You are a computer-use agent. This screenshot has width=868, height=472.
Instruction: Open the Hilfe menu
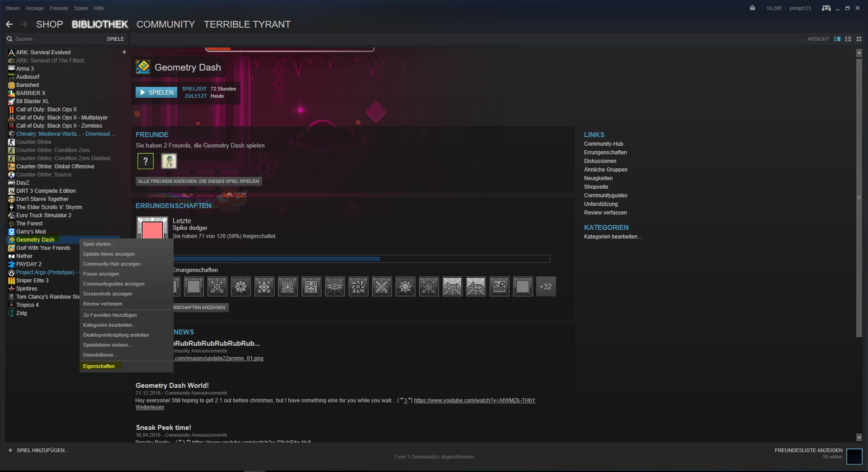pyautogui.click(x=99, y=8)
